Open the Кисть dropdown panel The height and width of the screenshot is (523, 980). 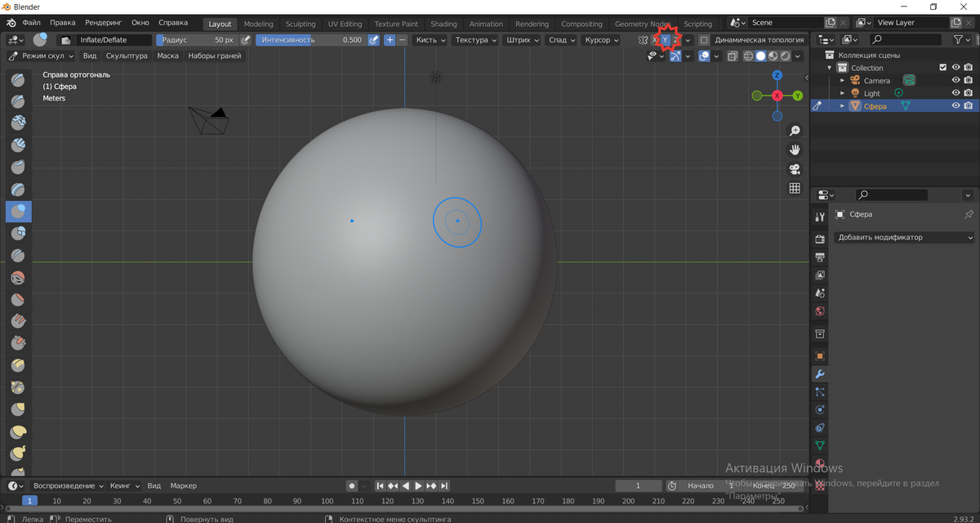click(431, 40)
